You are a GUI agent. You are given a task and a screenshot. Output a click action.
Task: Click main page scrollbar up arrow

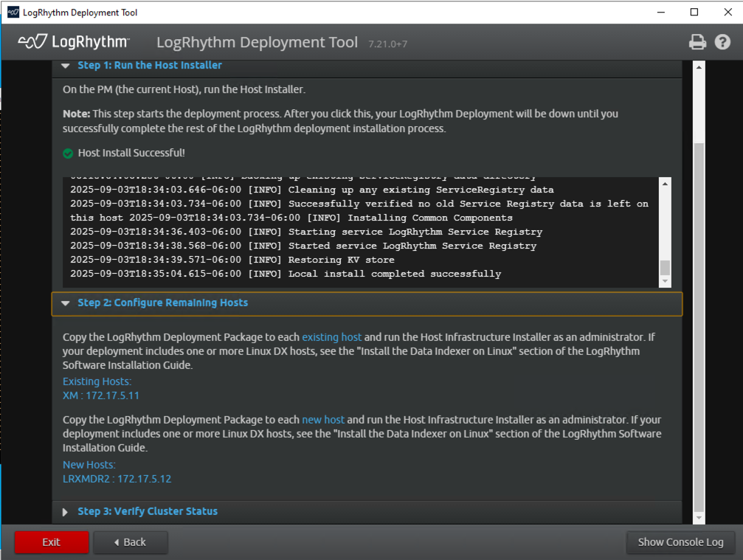pyautogui.click(x=699, y=66)
